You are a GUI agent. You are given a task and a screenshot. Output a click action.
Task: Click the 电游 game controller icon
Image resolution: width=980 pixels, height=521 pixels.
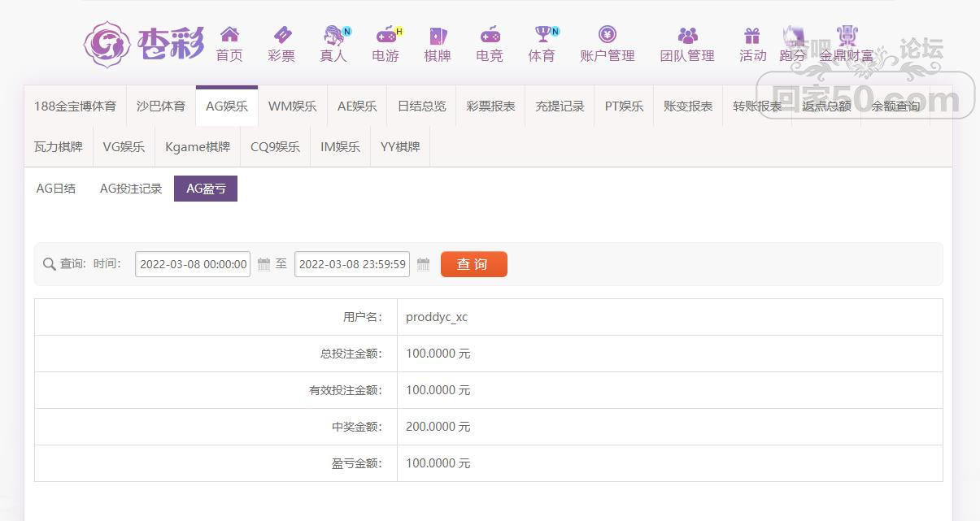point(385,35)
